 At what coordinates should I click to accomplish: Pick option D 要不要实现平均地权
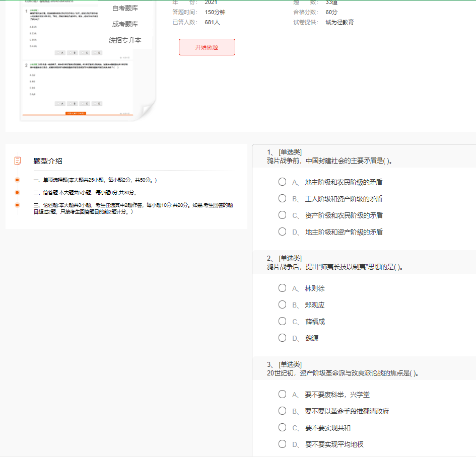click(282, 444)
